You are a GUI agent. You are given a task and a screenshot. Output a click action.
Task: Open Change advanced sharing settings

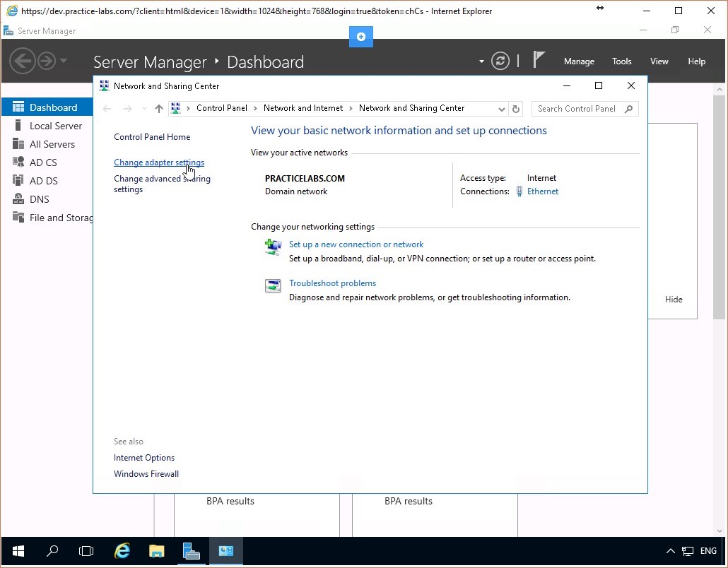(162, 184)
